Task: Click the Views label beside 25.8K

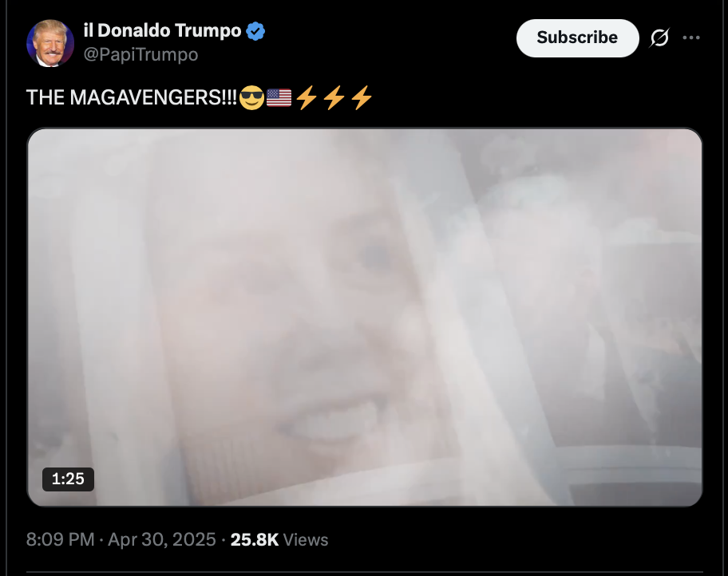Action: click(306, 540)
